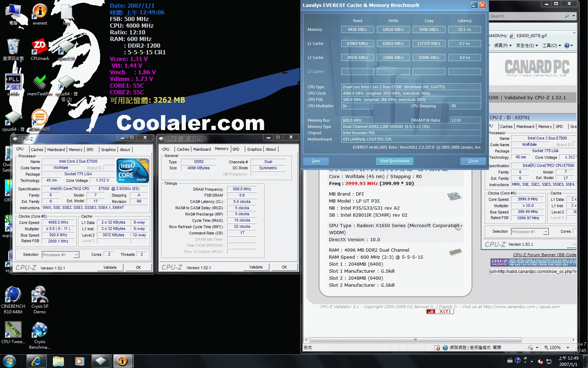Click the IE search magnifier icon
Image resolution: width=588 pixels, height=368 pixels.
[567, 16]
